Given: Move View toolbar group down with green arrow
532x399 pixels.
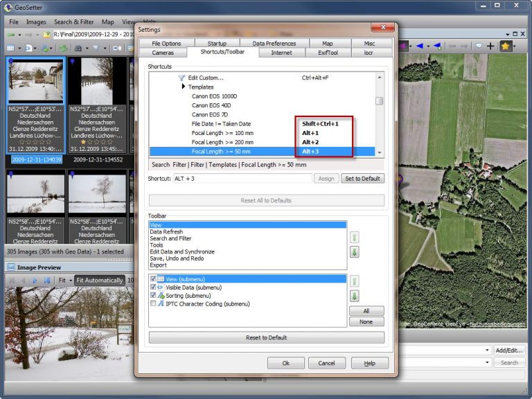Looking at the screenshot, I should [x=354, y=252].
